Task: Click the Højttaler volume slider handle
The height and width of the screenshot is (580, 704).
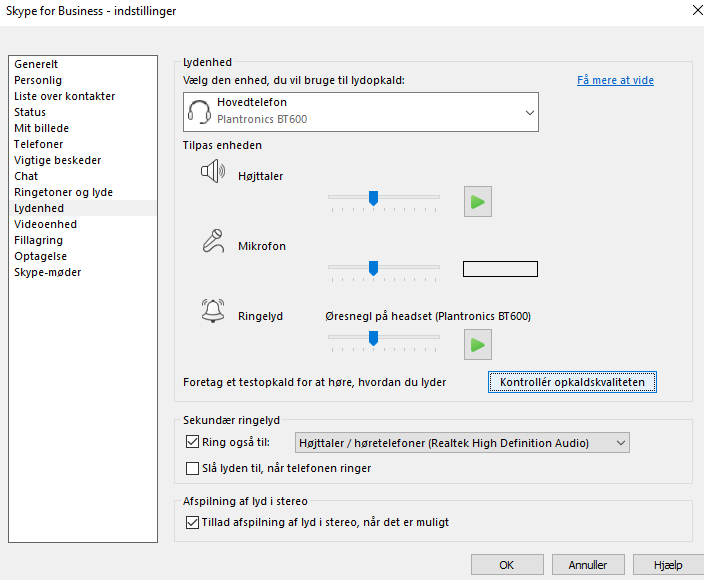Action: pyautogui.click(x=373, y=198)
